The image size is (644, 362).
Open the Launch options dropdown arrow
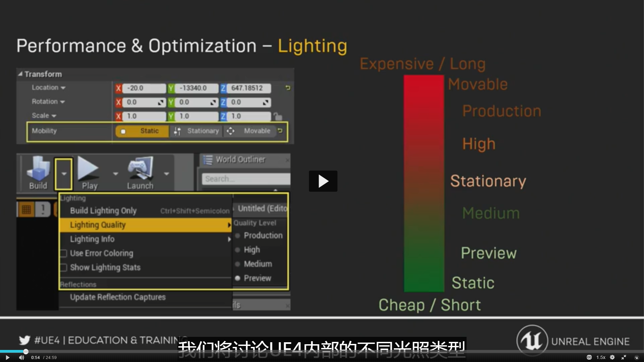(166, 174)
